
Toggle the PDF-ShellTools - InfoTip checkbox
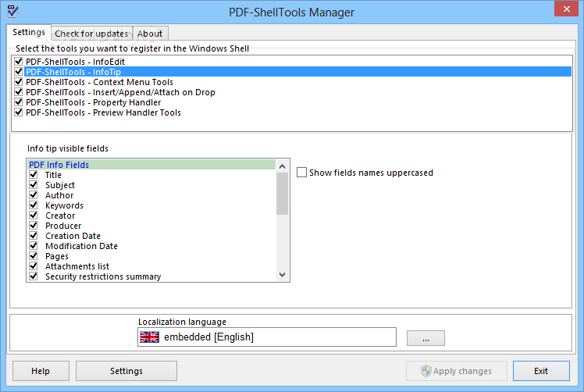coord(19,71)
